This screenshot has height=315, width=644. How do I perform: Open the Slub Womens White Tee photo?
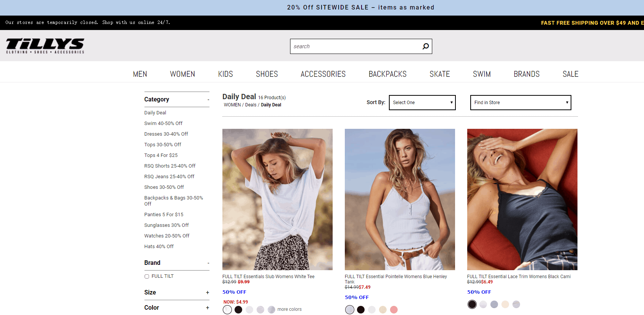[278, 199]
